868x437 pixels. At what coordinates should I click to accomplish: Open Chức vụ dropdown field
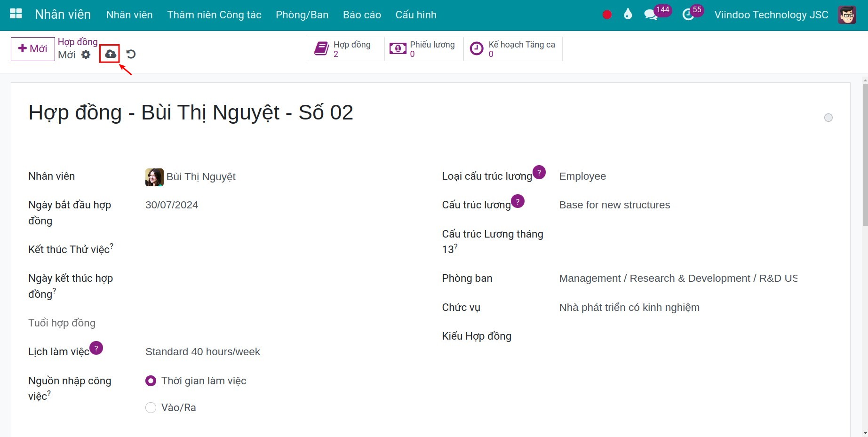click(678, 308)
